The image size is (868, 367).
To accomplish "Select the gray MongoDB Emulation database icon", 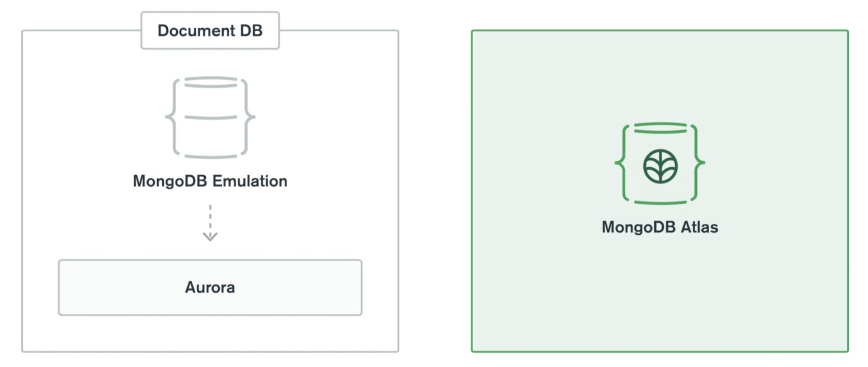I will (210, 117).
